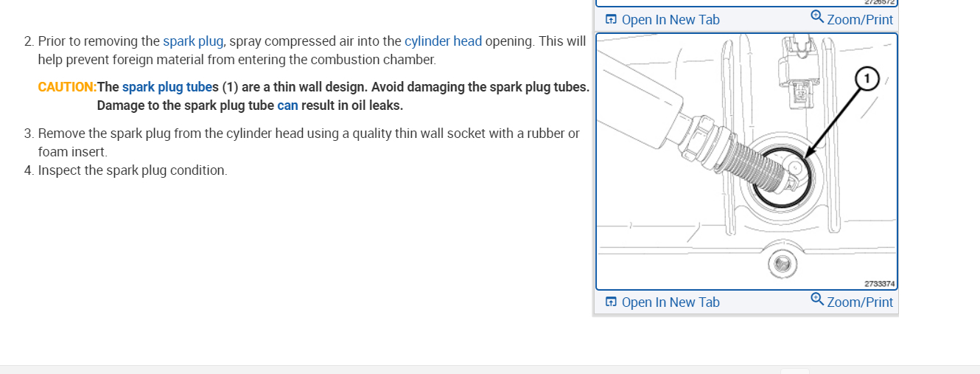Click the upper "Open In New Tab" text
The image size is (980, 374).
[x=671, y=20]
